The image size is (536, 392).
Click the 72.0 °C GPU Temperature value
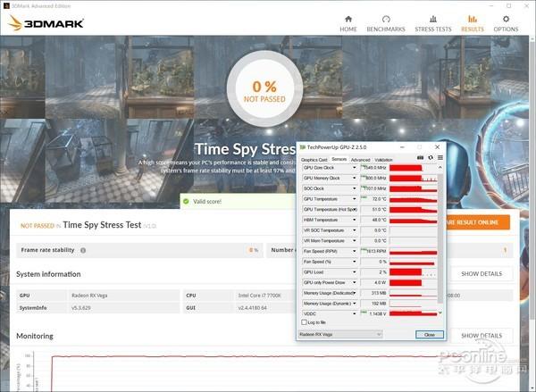pyautogui.click(x=374, y=199)
